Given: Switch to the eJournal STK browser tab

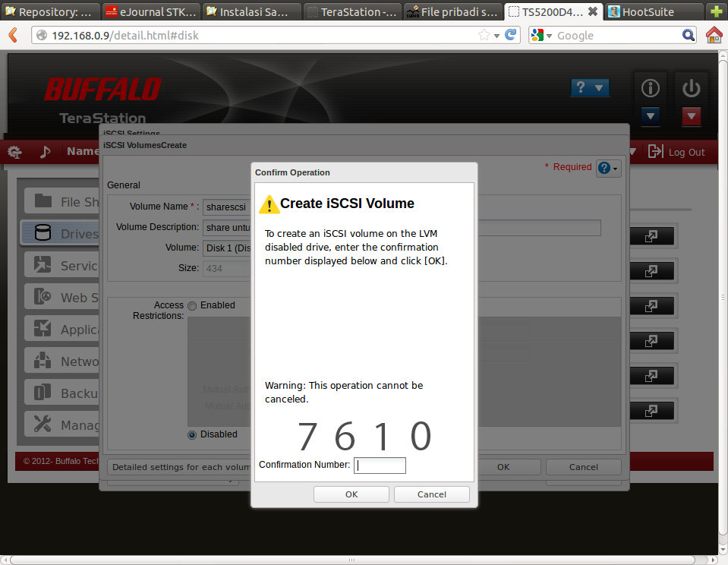Looking at the screenshot, I should 150,11.
